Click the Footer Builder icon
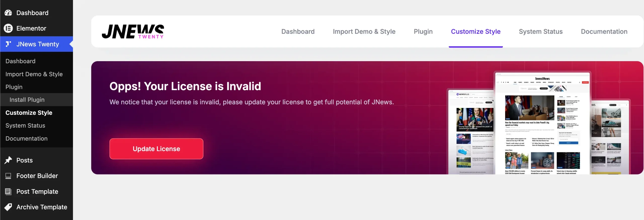 pyautogui.click(x=8, y=176)
